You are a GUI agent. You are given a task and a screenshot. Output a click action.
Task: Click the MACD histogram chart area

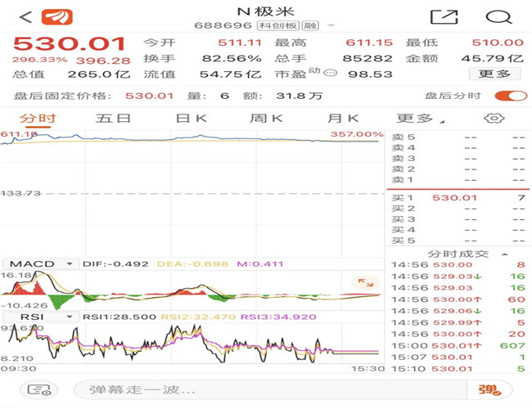point(192,290)
